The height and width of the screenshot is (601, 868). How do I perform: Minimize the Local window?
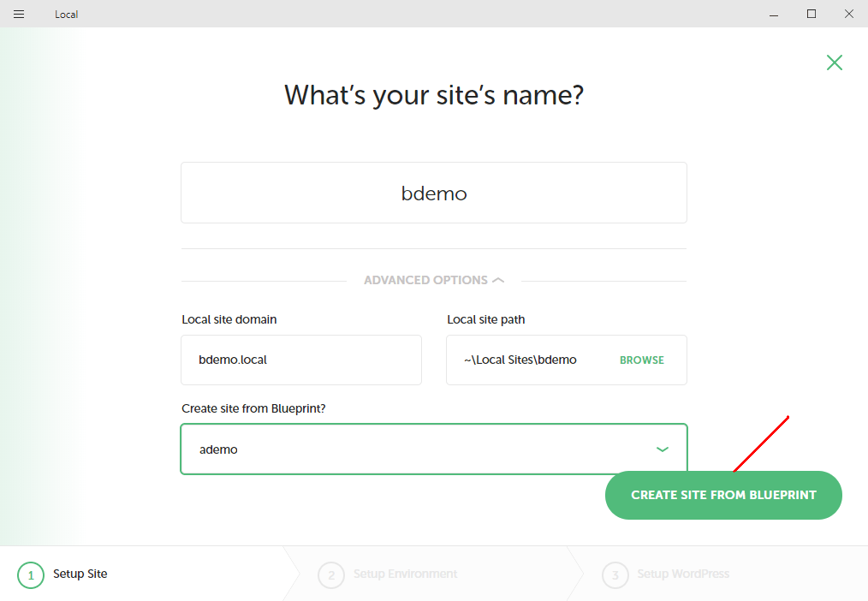point(774,14)
